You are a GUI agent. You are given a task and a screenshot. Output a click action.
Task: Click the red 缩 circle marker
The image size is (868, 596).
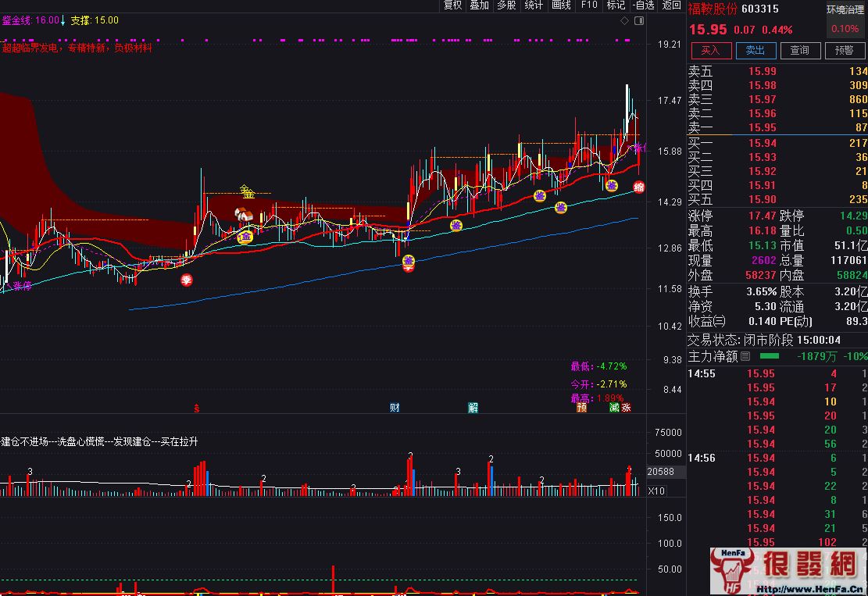click(639, 187)
